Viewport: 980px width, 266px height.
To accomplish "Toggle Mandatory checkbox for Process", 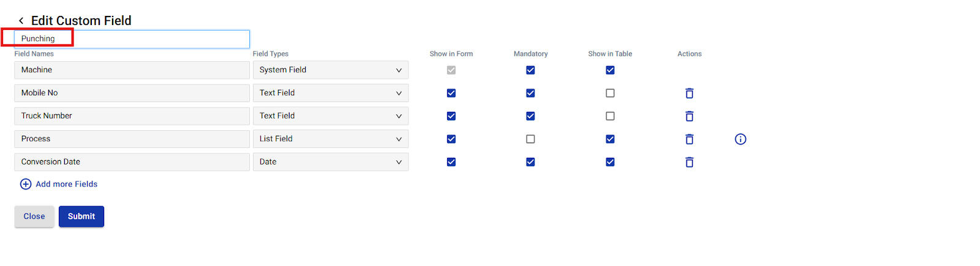I will (530, 139).
